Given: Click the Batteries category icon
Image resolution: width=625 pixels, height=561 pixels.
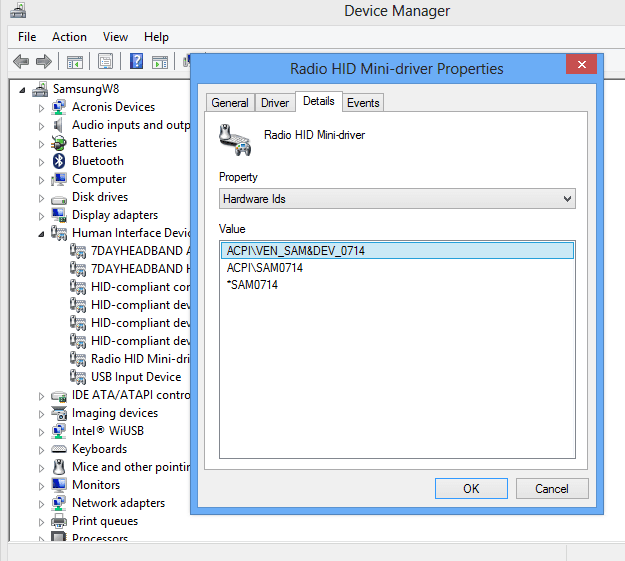Looking at the screenshot, I should click(x=60, y=143).
